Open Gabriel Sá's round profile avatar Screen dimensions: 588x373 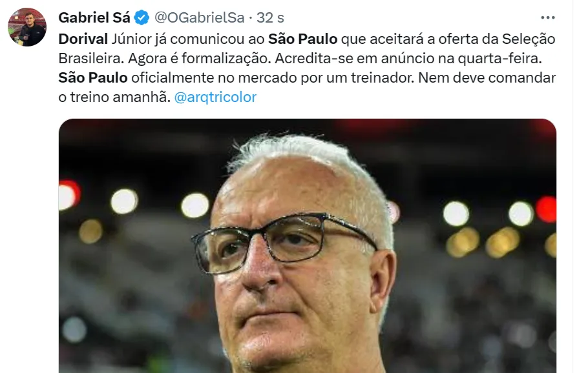pos(27,27)
